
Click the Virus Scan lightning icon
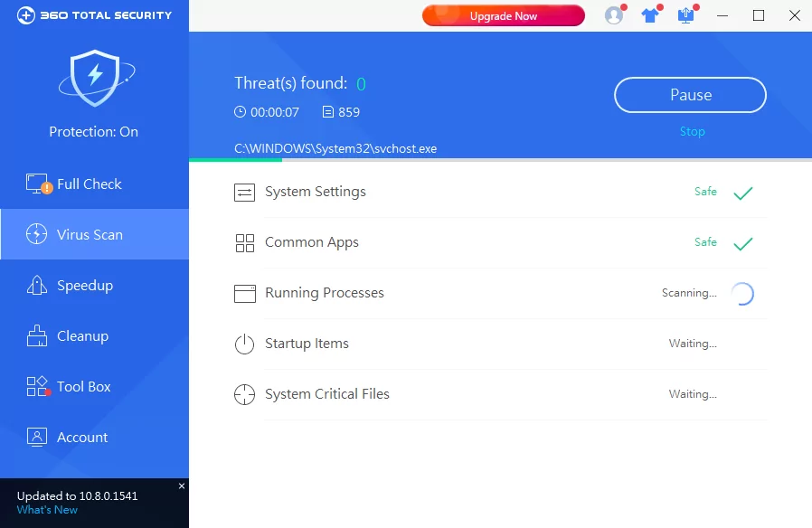point(36,234)
